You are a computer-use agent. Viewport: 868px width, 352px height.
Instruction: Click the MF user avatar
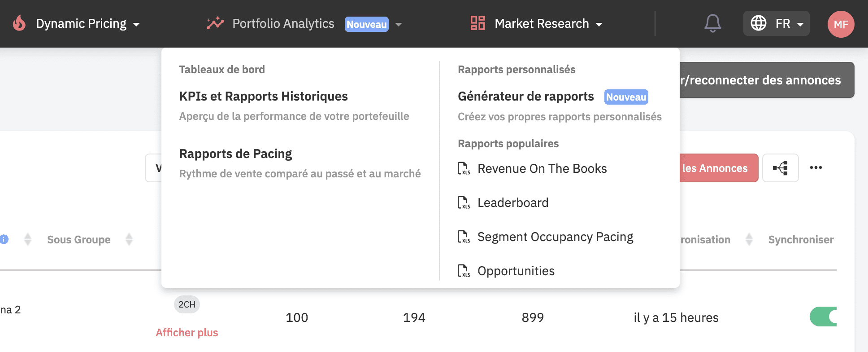[x=841, y=24]
